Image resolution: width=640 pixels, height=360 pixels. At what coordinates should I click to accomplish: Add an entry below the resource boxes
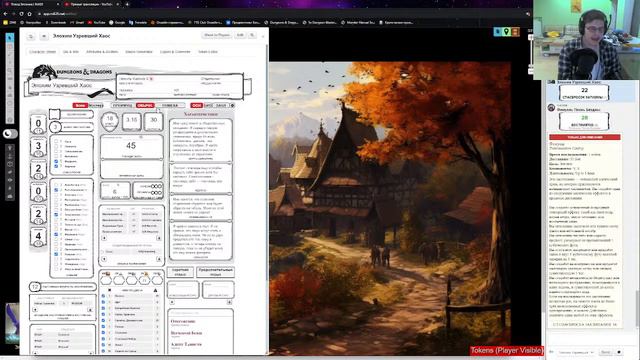[x=172, y=302]
